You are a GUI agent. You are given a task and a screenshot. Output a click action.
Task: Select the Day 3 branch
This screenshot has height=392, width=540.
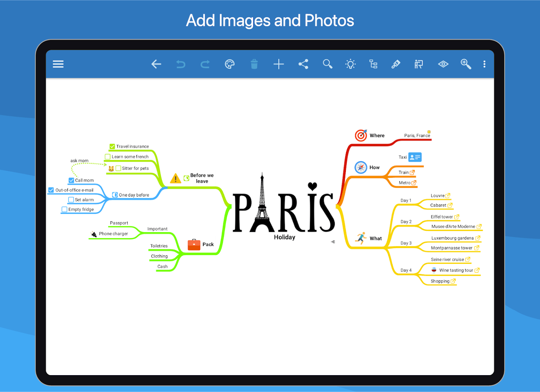(406, 243)
